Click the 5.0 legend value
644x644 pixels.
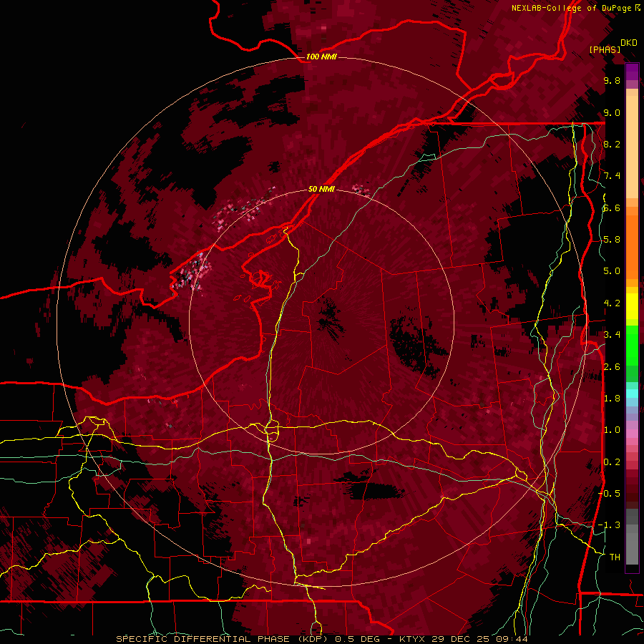(612, 271)
